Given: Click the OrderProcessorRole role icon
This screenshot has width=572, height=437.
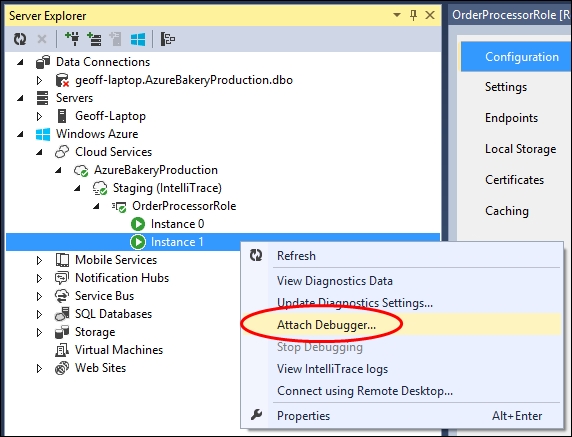Looking at the screenshot, I should [119, 206].
